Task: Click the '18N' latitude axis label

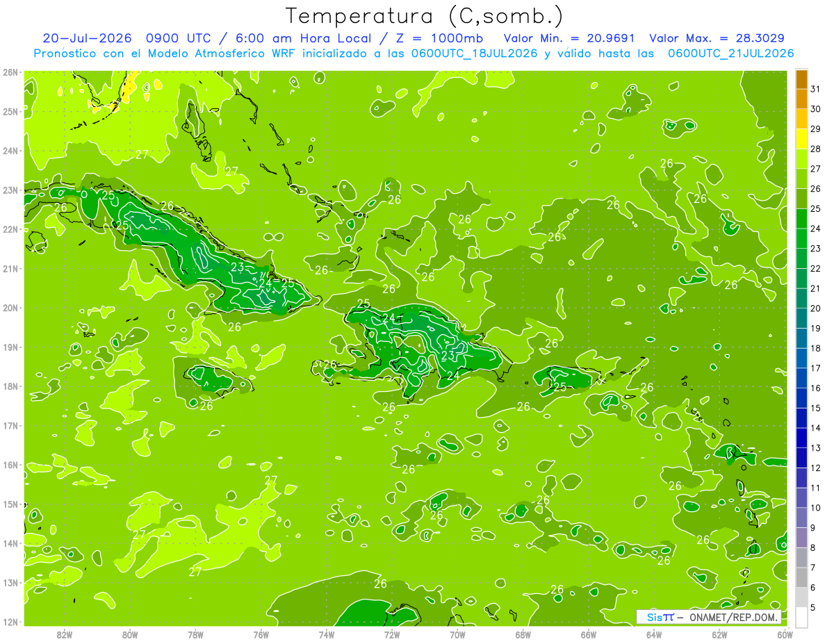Action: 10,386
